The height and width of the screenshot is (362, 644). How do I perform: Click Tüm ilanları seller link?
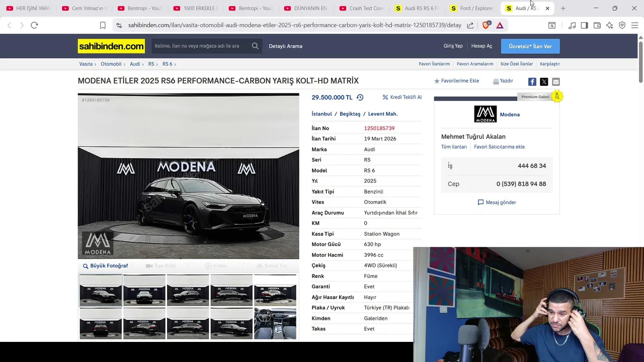pos(454,147)
